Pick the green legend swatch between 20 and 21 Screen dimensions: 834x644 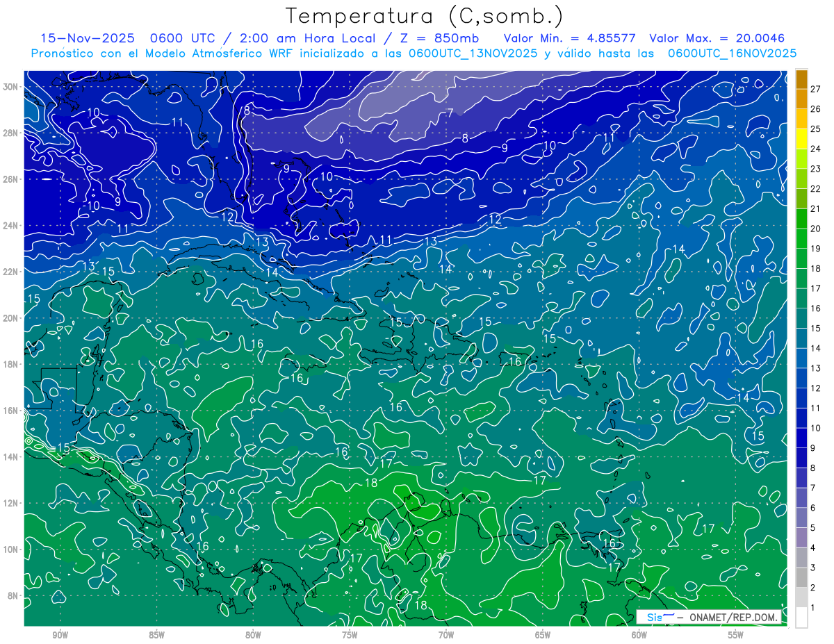[801, 218]
